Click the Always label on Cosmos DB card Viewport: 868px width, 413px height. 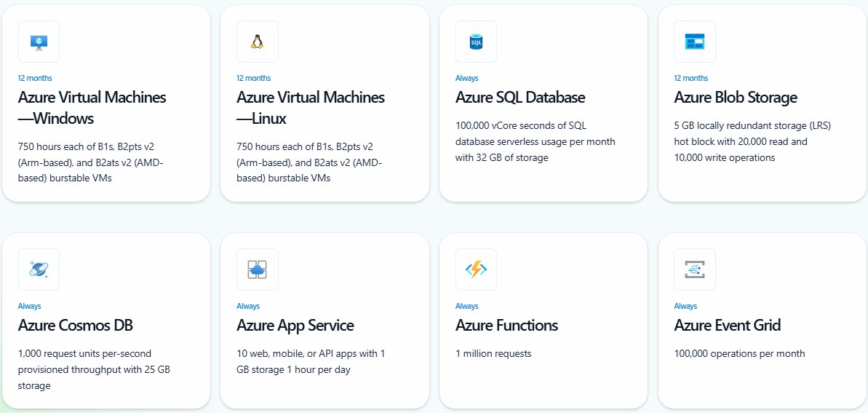29,306
